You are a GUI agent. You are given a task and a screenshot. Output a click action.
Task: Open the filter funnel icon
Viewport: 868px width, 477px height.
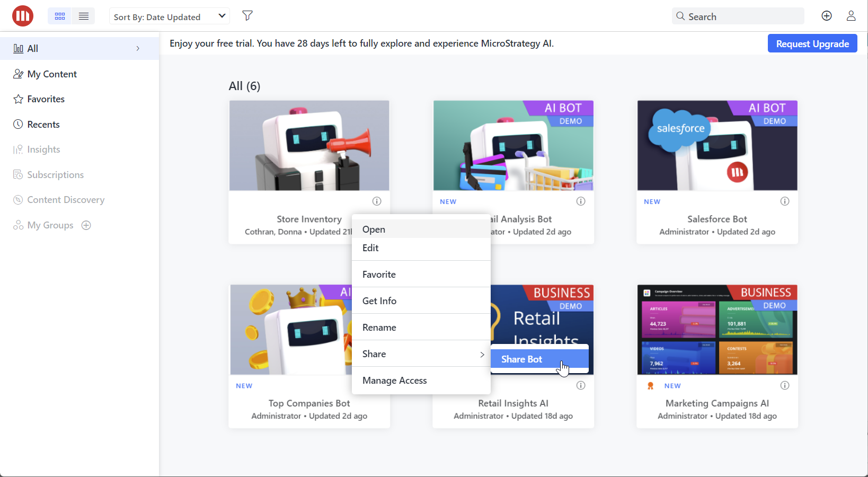click(247, 16)
